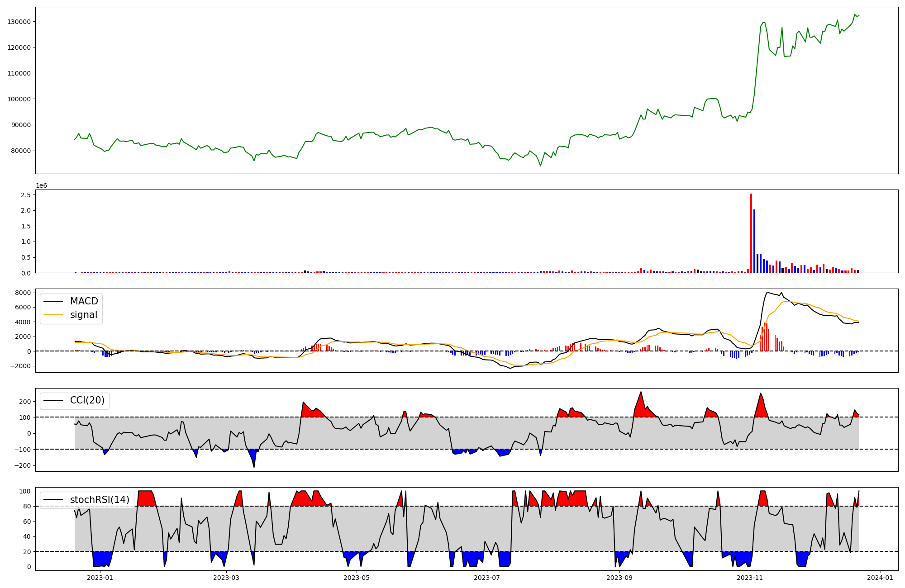The height and width of the screenshot is (588, 905).
Task: Click the 2023-09 date tick label
Action: 619,578
